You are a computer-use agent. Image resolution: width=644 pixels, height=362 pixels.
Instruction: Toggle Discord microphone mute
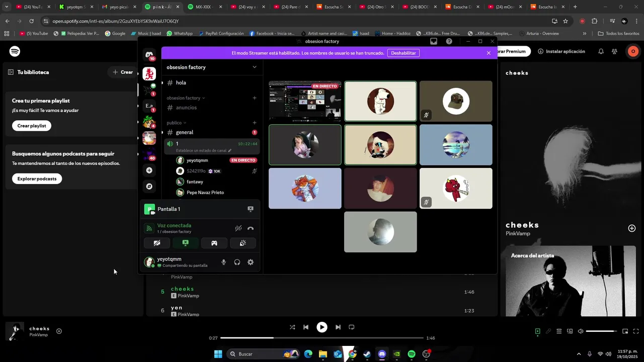point(224,262)
